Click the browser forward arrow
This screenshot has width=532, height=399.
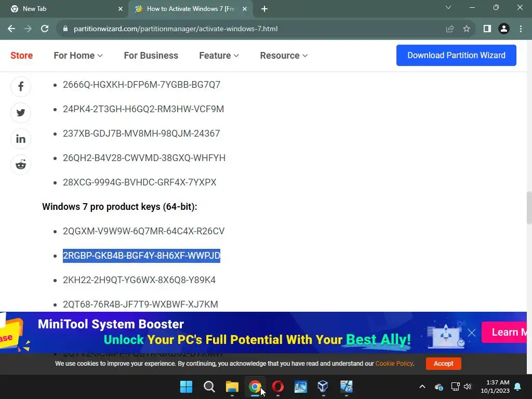pos(28,29)
